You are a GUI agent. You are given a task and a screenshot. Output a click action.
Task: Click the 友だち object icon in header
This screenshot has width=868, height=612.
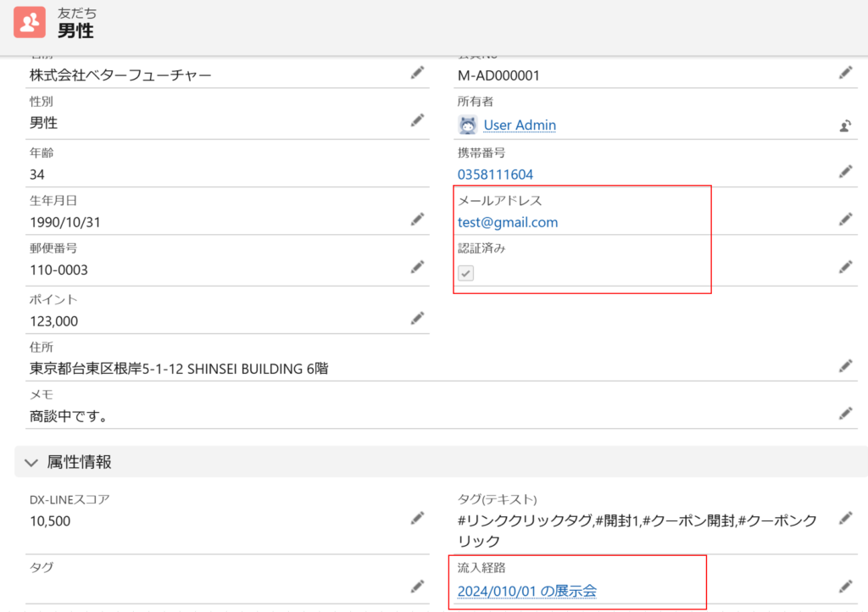(30, 23)
